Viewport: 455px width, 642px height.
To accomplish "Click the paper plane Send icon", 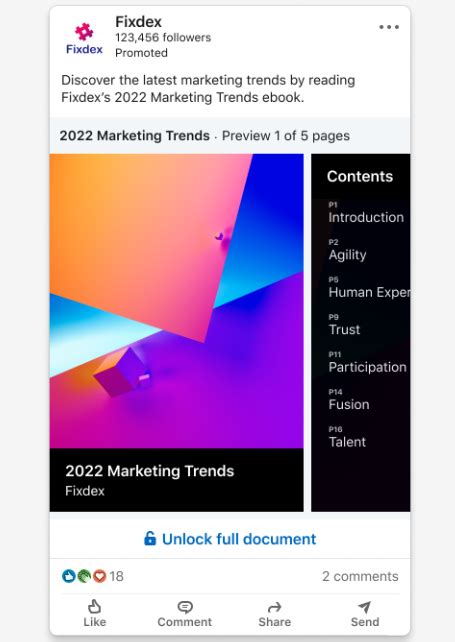I will click(364, 607).
